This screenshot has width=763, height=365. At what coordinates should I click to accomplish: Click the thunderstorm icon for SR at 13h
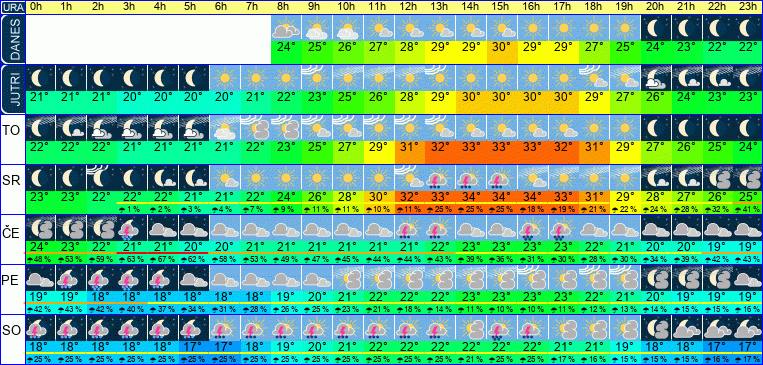tap(440, 178)
